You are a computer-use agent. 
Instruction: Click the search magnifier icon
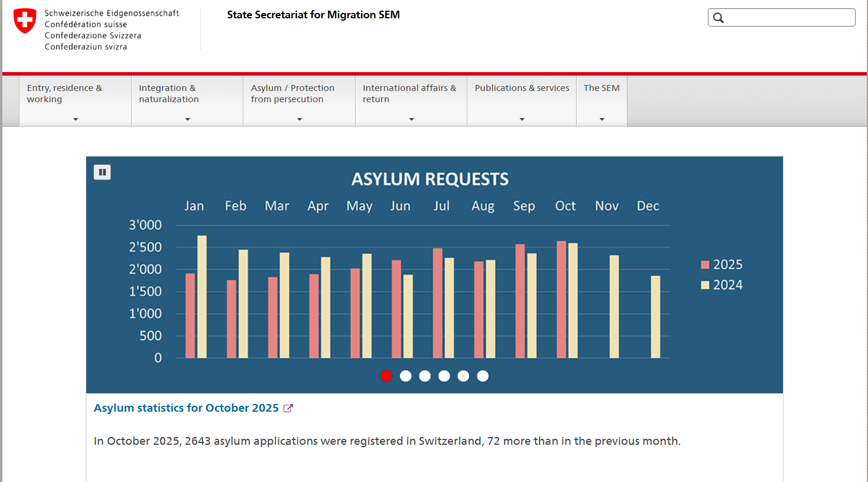click(719, 18)
